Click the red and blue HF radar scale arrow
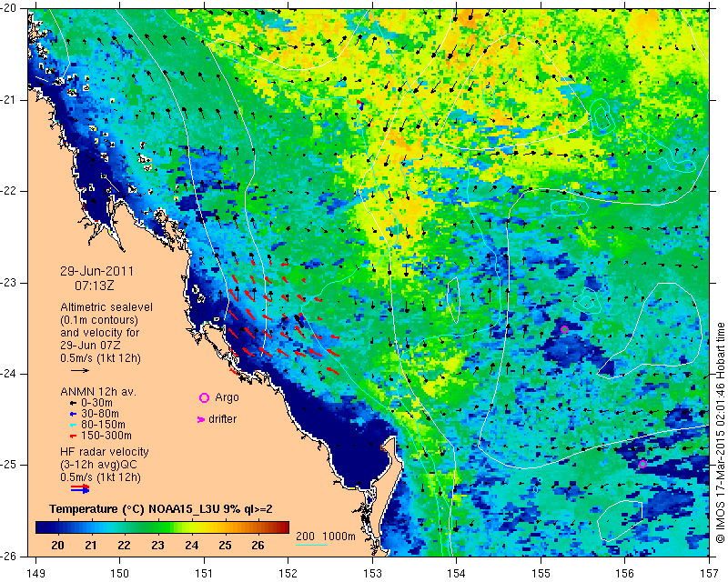 point(80,488)
